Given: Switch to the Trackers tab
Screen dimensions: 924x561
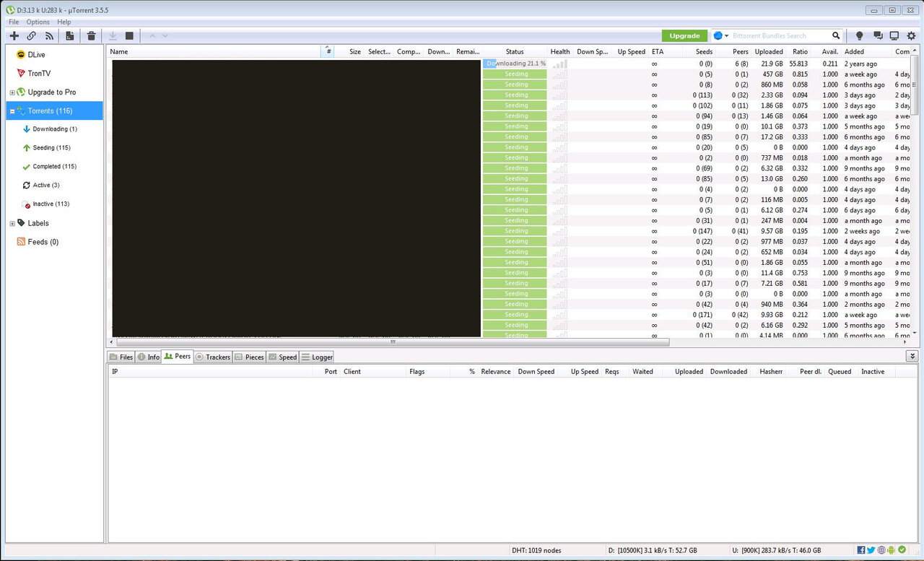Looking at the screenshot, I should click(x=213, y=357).
